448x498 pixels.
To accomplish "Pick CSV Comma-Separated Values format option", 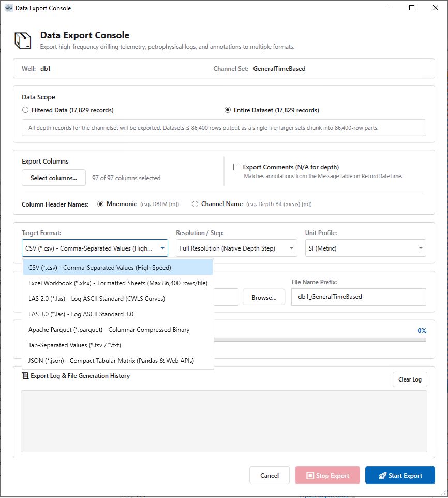I will click(118, 268).
